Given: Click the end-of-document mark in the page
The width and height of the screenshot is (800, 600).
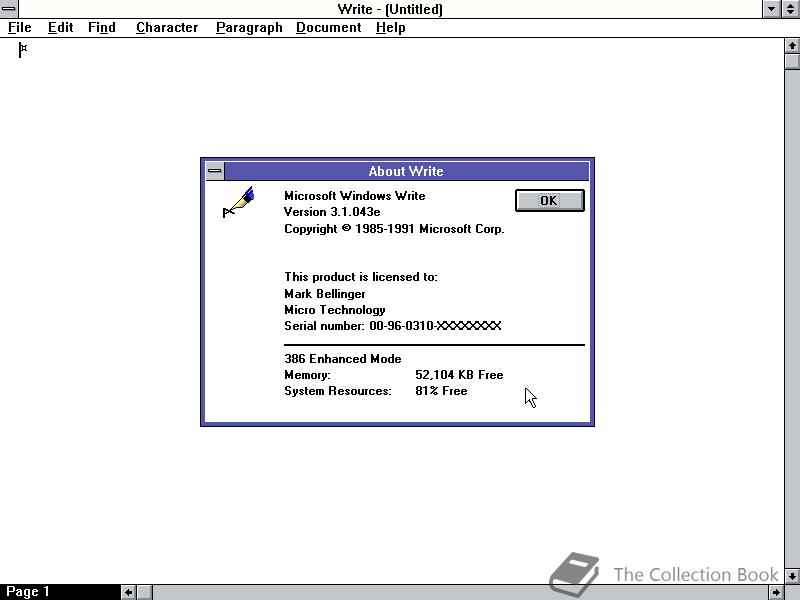Looking at the screenshot, I should click(x=23, y=49).
